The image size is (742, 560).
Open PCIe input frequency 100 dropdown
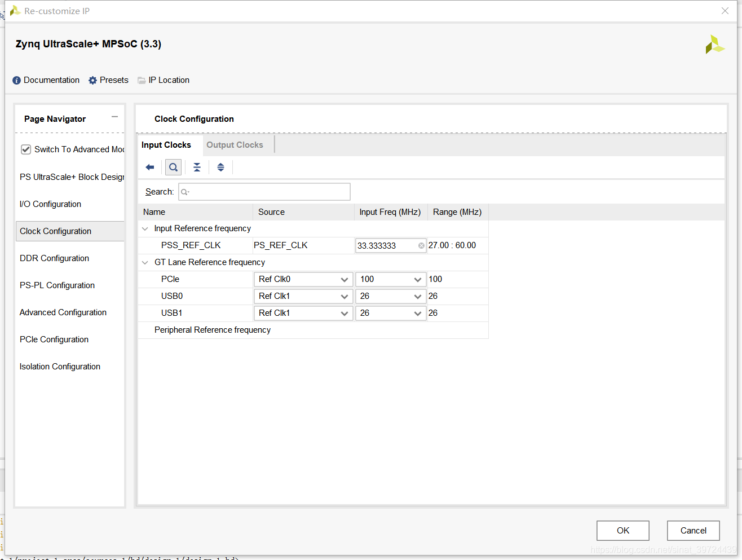391,279
